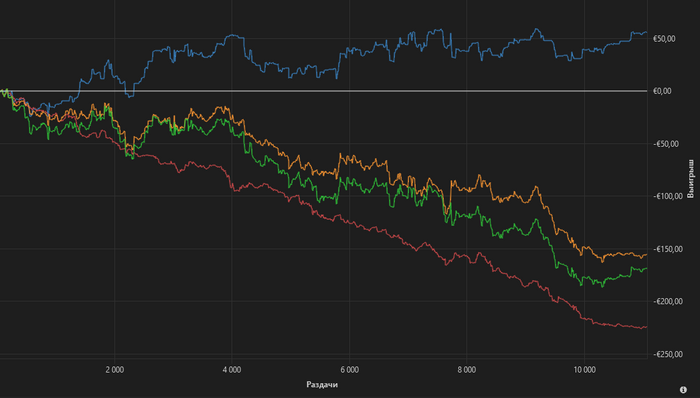Select the -€200,00 axis label
The image size is (700, 398).
[x=668, y=301]
